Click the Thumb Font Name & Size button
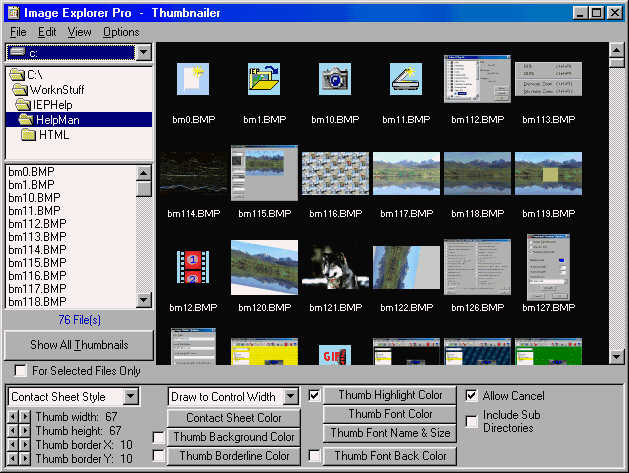This screenshot has width=629, height=473. [390, 433]
